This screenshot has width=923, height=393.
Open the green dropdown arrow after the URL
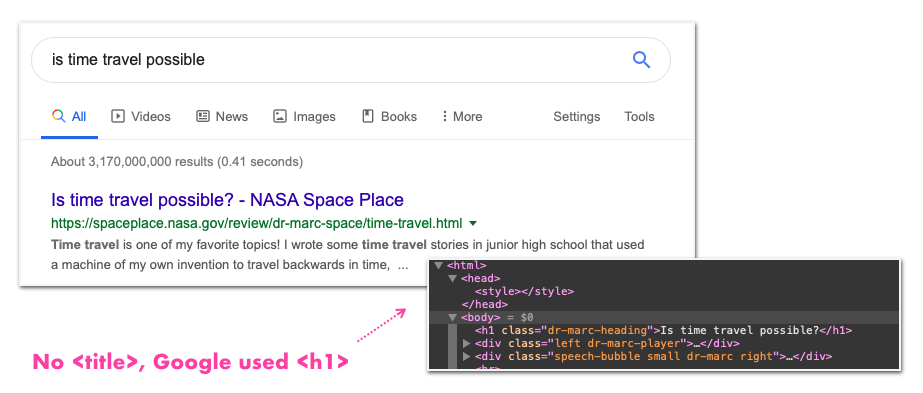click(472, 224)
